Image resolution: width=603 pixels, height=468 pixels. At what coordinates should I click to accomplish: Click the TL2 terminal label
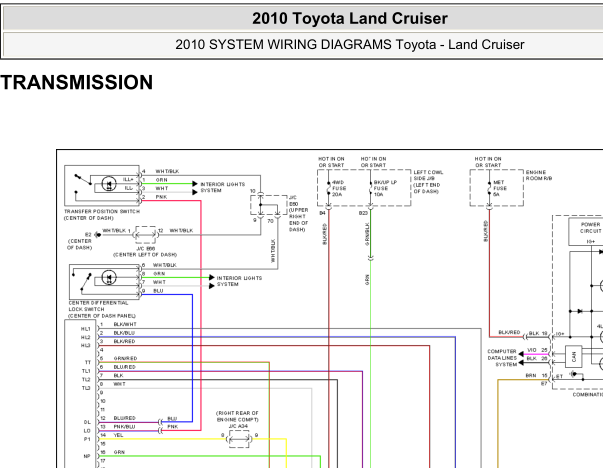click(86, 380)
